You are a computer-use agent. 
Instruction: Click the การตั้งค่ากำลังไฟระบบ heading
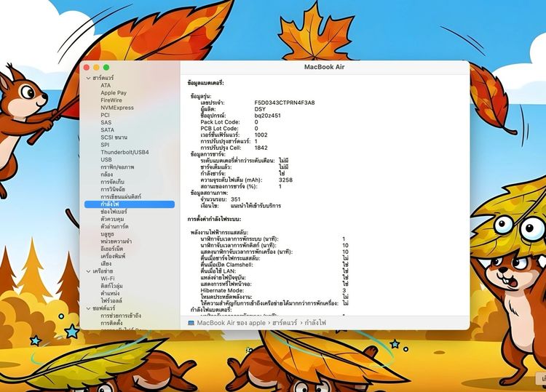point(214,219)
